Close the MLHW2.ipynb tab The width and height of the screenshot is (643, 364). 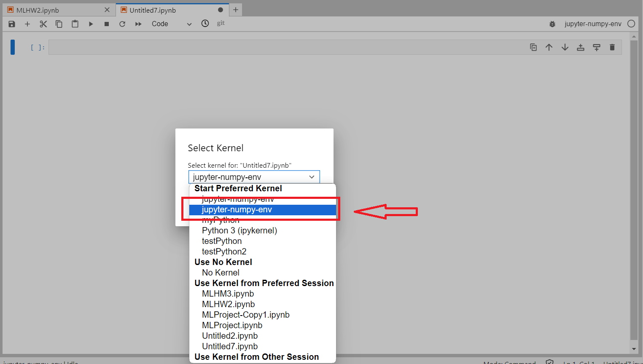point(107,10)
